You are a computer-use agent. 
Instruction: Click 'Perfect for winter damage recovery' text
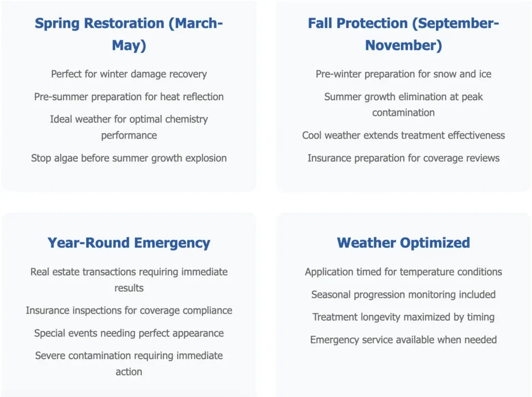129,74
